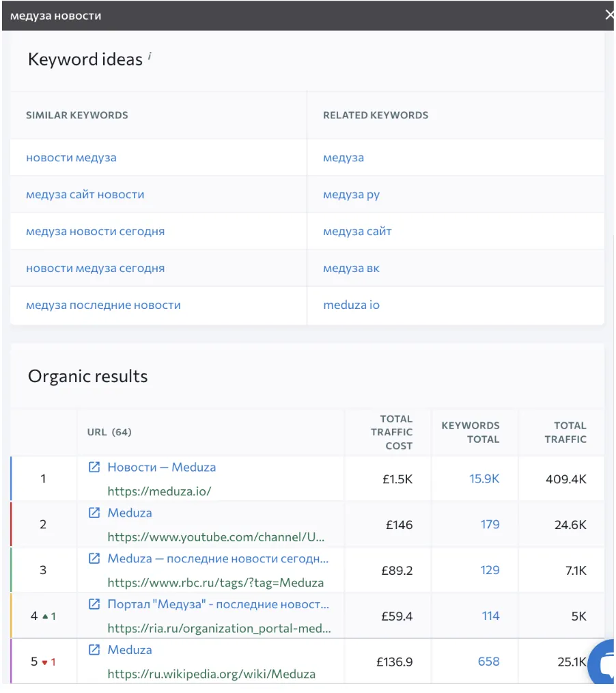Viewport: 616px width, 693px height.
Task: Click external link icon in YouTube Meduza row
Action: [94, 513]
